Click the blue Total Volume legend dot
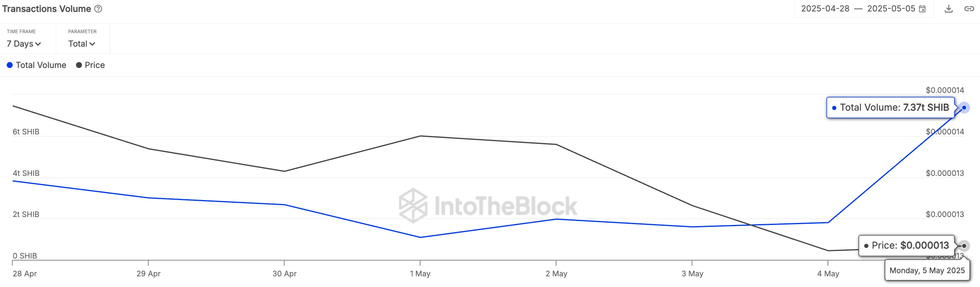This screenshot has height=287, width=980. pos(10,65)
